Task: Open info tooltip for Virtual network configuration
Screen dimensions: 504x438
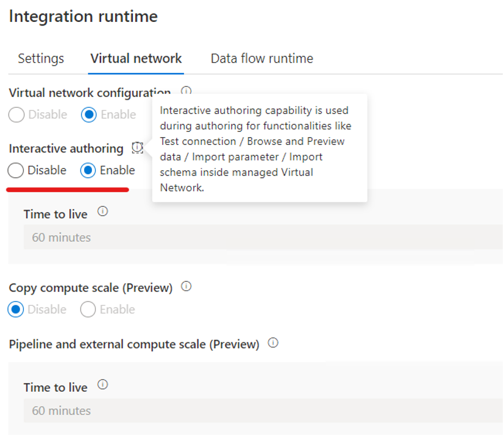Action: [x=186, y=91]
